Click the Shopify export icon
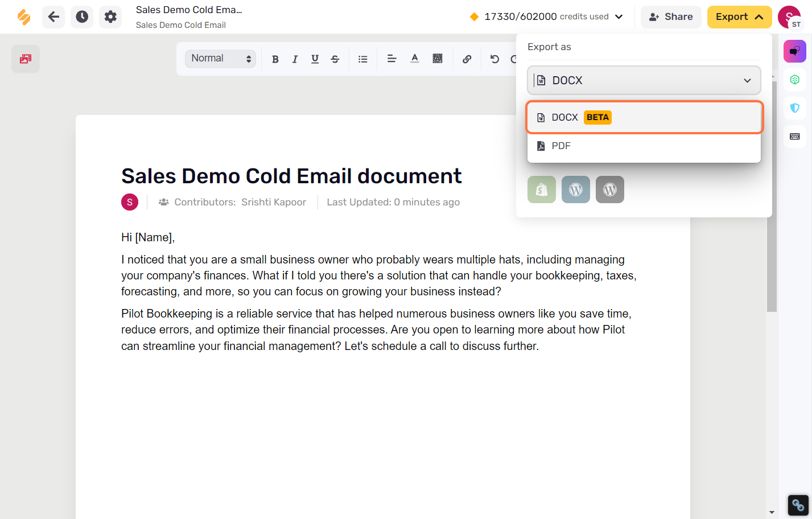 [542, 190]
